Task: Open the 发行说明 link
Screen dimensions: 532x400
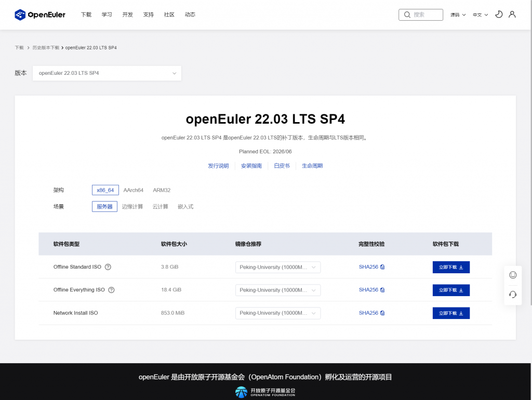Action: tap(218, 166)
